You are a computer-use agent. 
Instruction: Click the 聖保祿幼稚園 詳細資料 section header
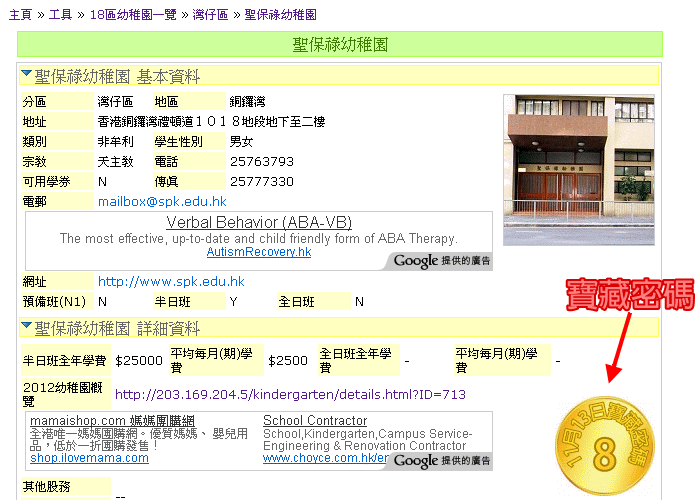coord(339,329)
